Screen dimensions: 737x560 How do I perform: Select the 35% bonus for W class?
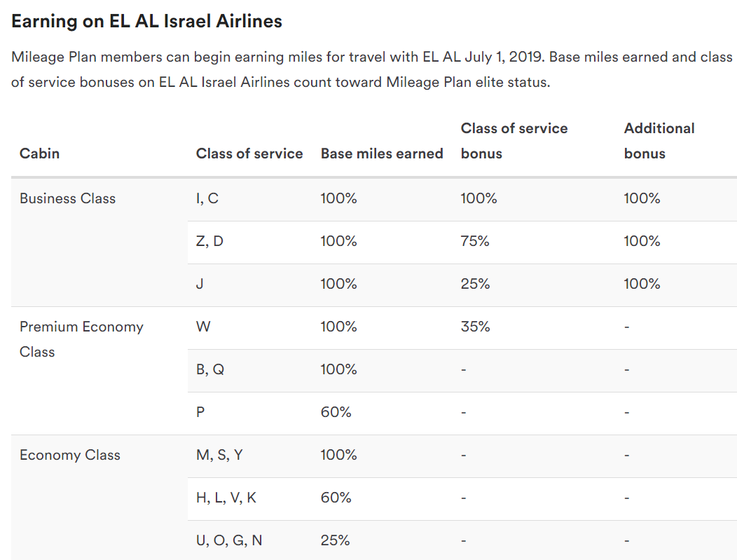475,327
